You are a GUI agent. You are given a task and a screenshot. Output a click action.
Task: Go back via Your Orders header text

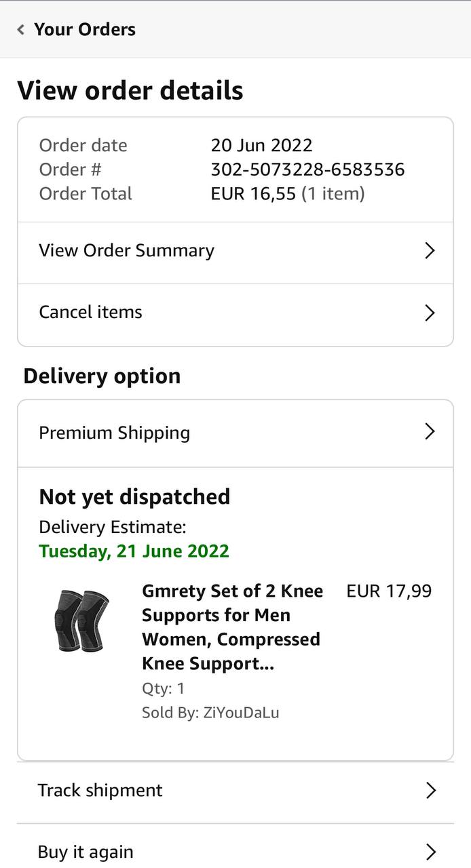(85, 30)
